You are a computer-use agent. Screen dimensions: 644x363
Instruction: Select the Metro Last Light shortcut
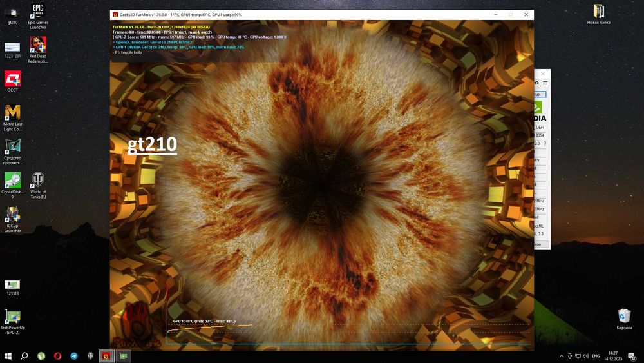click(12, 118)
